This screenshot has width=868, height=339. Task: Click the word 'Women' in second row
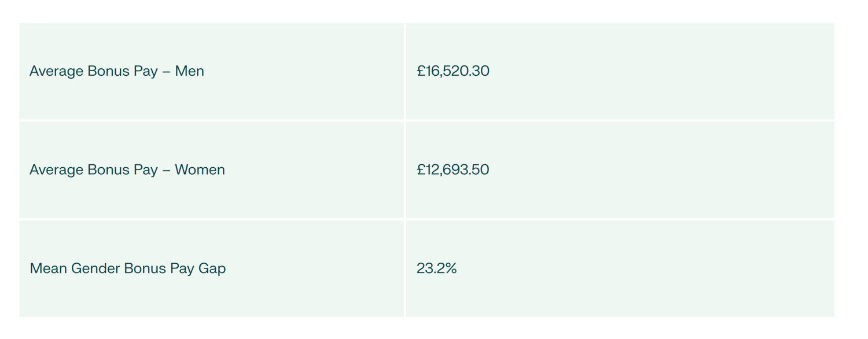coord(200,169)
